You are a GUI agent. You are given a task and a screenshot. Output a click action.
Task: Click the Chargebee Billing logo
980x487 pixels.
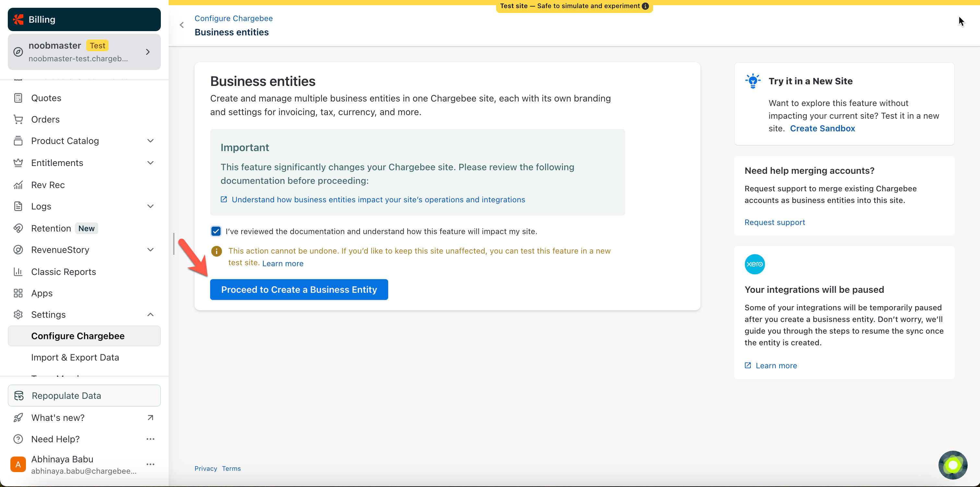[18, 19]
